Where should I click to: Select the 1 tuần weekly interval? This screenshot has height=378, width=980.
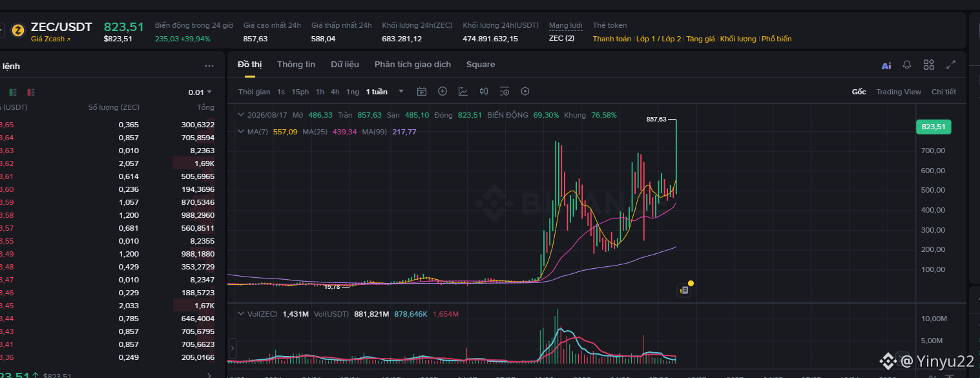(377, 92)
